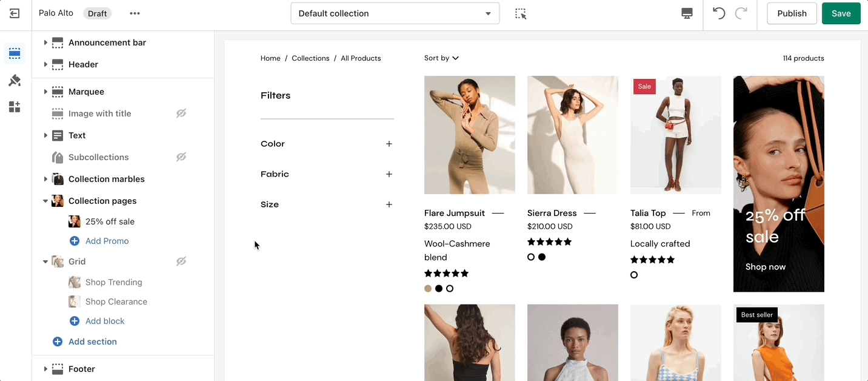Click the Publish button
Viewport: 868px width, 381px height.
[792, 13]
